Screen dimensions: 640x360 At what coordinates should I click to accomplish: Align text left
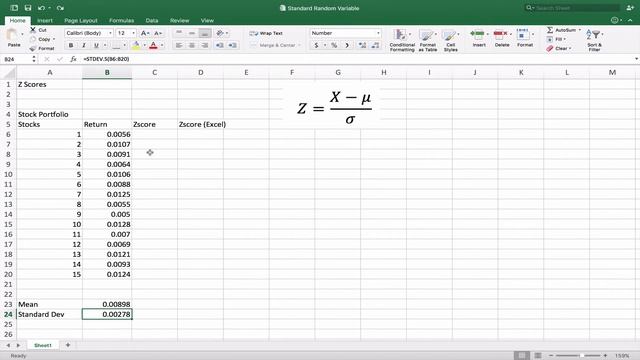click(x=179, y=45)
